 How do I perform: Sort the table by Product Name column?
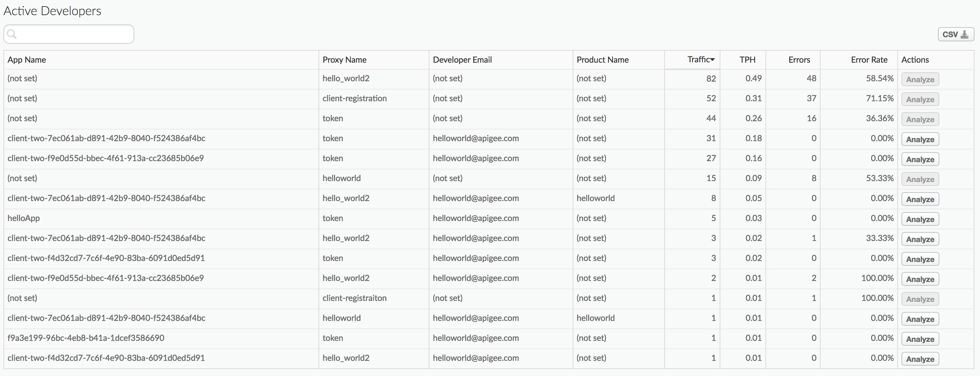(602, 59)
